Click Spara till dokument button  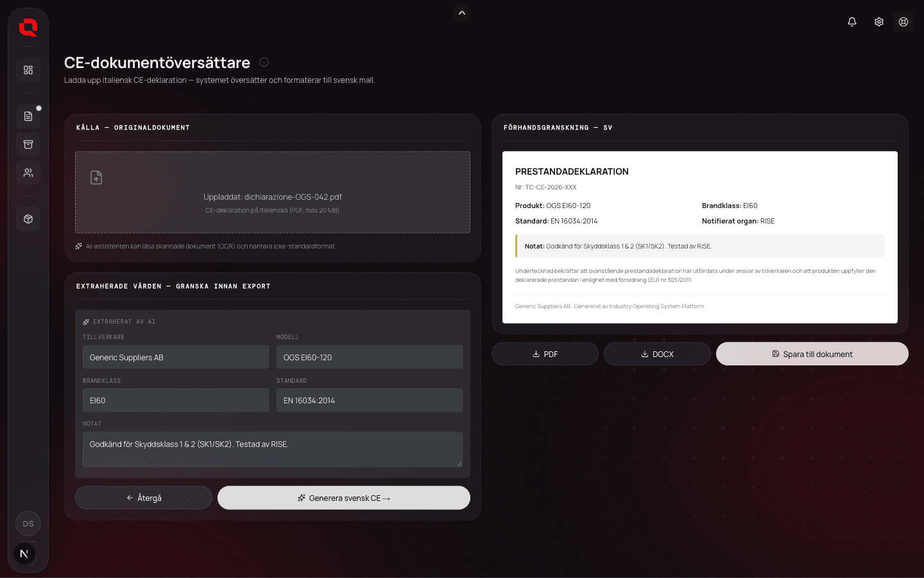(x=812, y=354)
